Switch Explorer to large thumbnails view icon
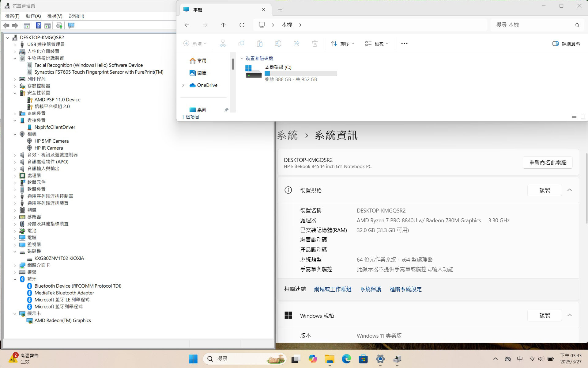The width and height of the screenshot is (588, 368). (x=583, y=117)
